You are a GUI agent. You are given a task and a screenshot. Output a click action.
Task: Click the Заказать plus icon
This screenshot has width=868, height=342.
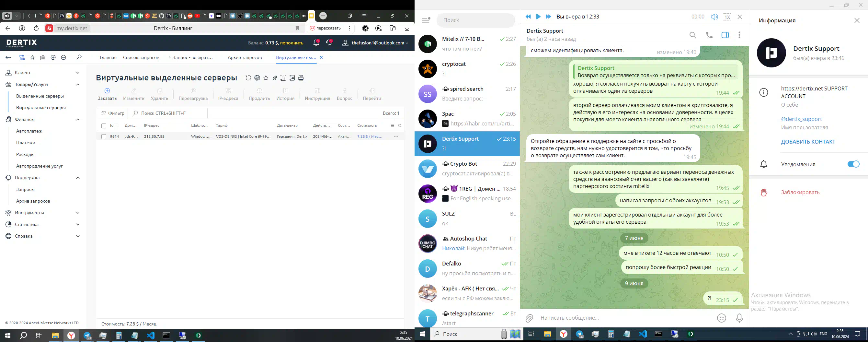[x=107, y=91]
